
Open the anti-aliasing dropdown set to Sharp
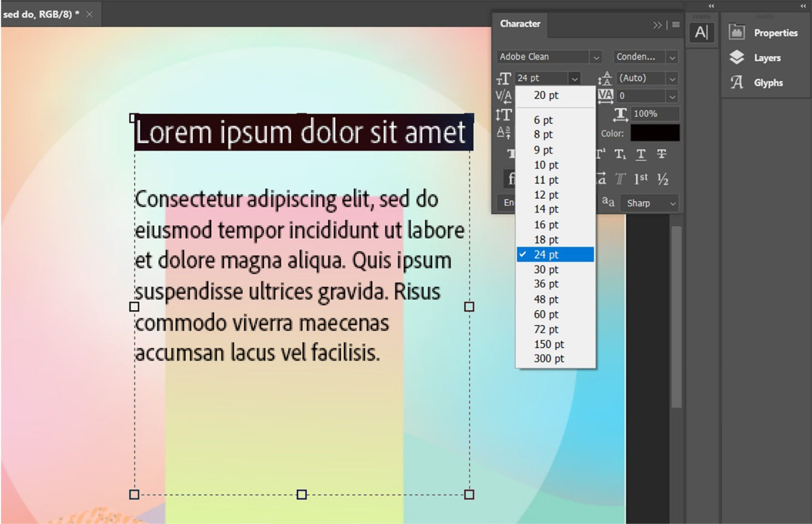(x=649, y=203)
